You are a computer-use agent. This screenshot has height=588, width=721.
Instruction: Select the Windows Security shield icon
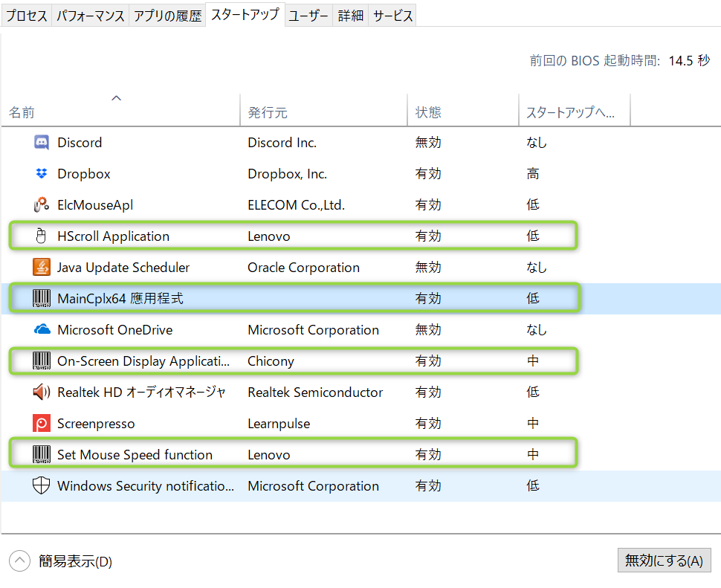[x=42, y=486]
